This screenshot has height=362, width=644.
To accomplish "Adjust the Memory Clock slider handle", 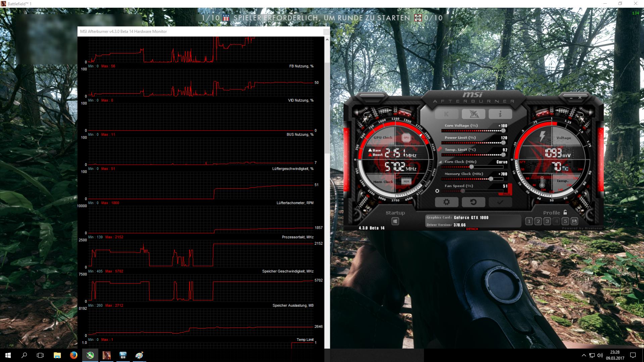I will point(491,179).
